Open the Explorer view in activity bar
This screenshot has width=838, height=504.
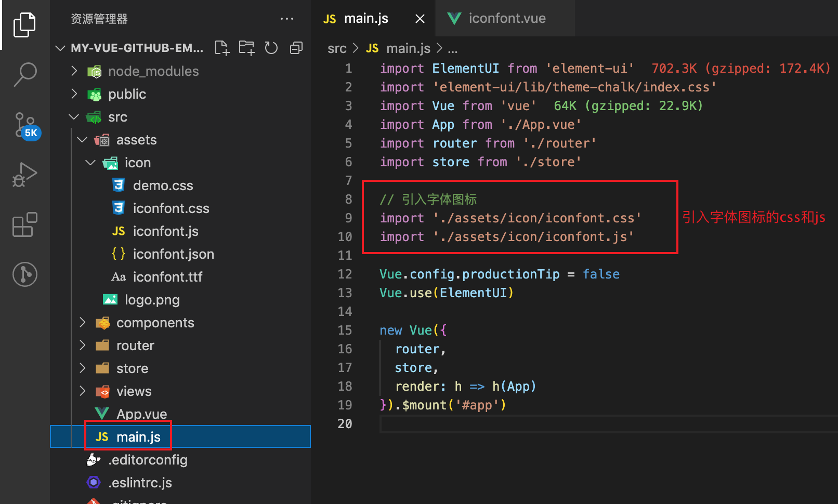click(x=24, y=25)
